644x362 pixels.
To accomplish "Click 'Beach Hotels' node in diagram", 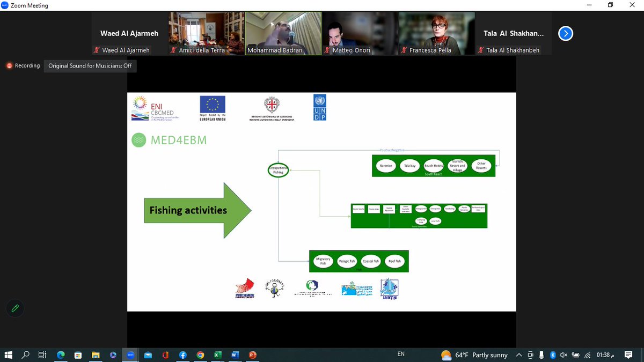I will tap(433, 166).
